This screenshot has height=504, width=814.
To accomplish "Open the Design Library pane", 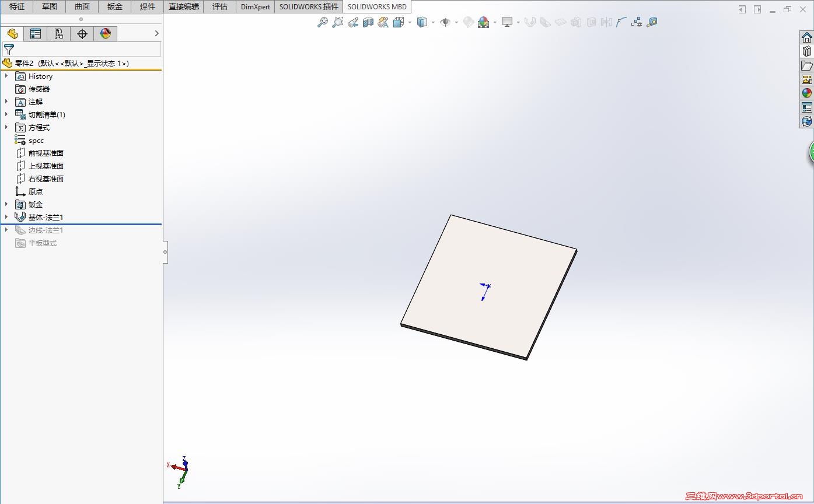I will 806,51.
